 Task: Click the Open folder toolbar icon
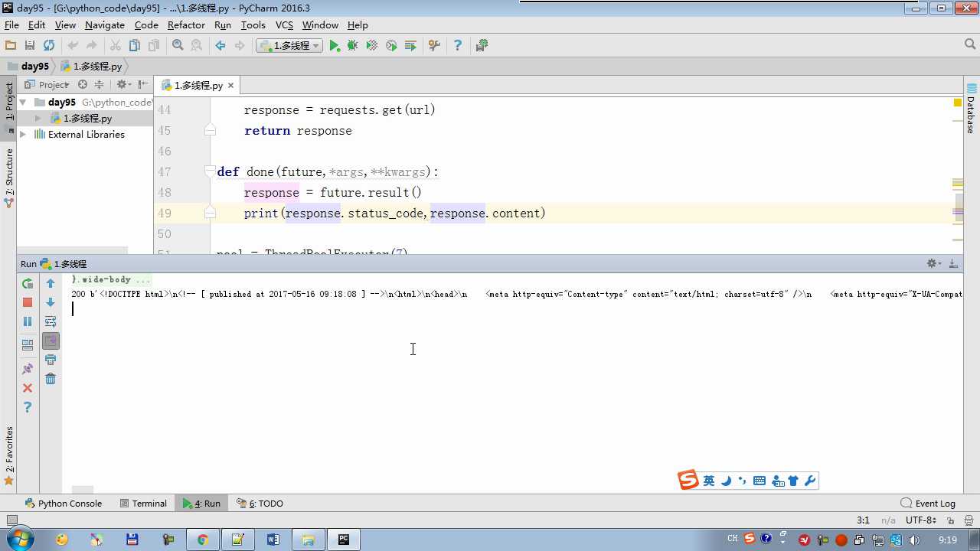pos(11,46)
